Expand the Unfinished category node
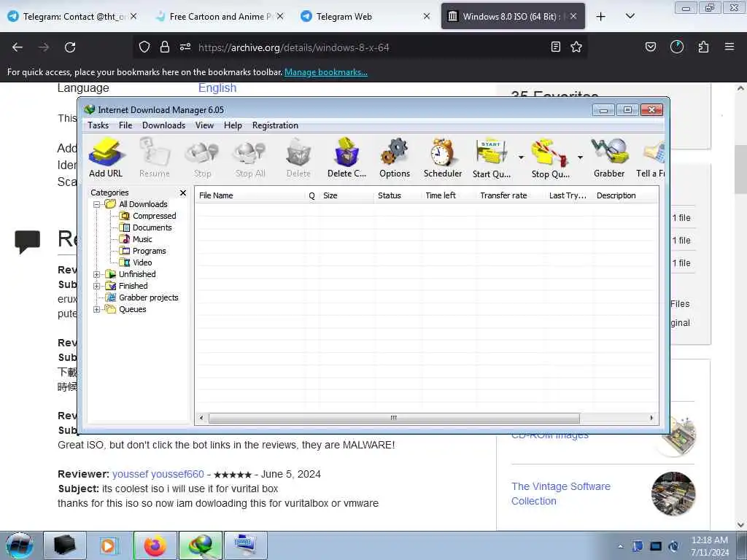 point(97,274)
